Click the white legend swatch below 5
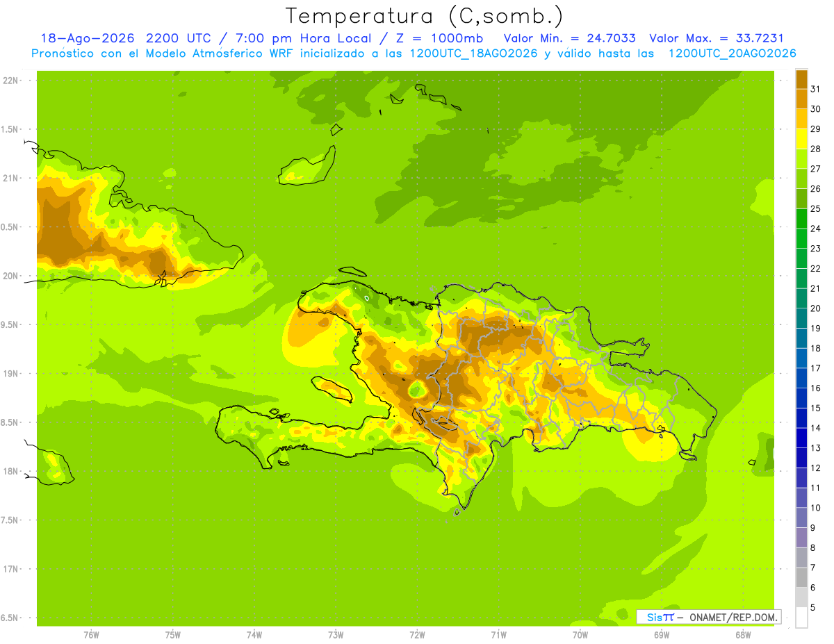The image size is (834, 644). pos(801,618)
